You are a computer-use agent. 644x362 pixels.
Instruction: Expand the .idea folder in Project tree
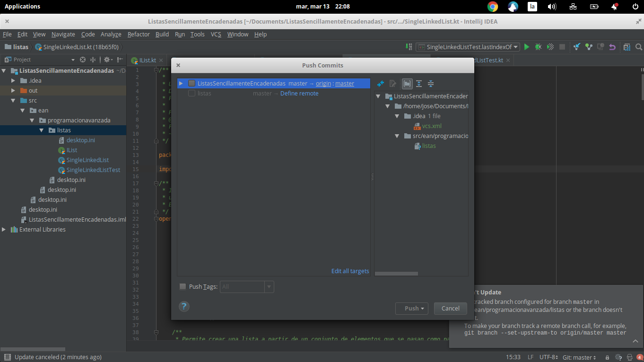[13, 80]
